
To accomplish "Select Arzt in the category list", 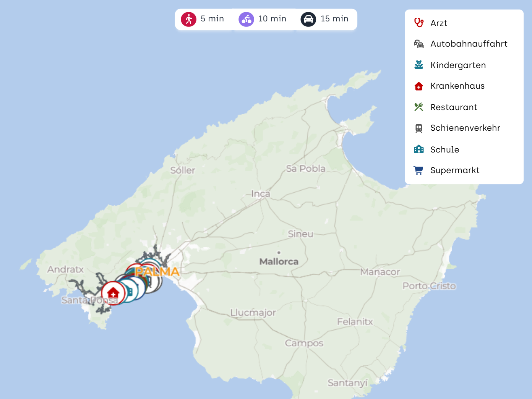I will pos(438,23).
